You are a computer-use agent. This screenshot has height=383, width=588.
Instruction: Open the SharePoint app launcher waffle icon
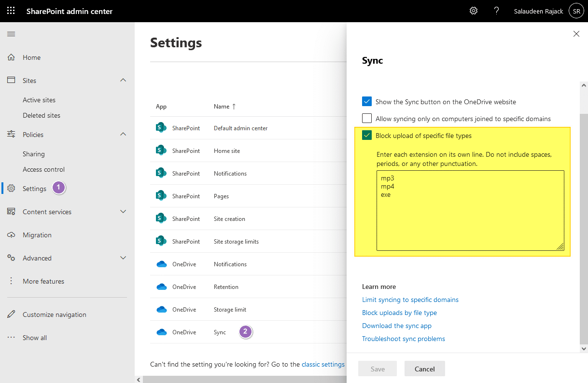(x=11, y=11)
